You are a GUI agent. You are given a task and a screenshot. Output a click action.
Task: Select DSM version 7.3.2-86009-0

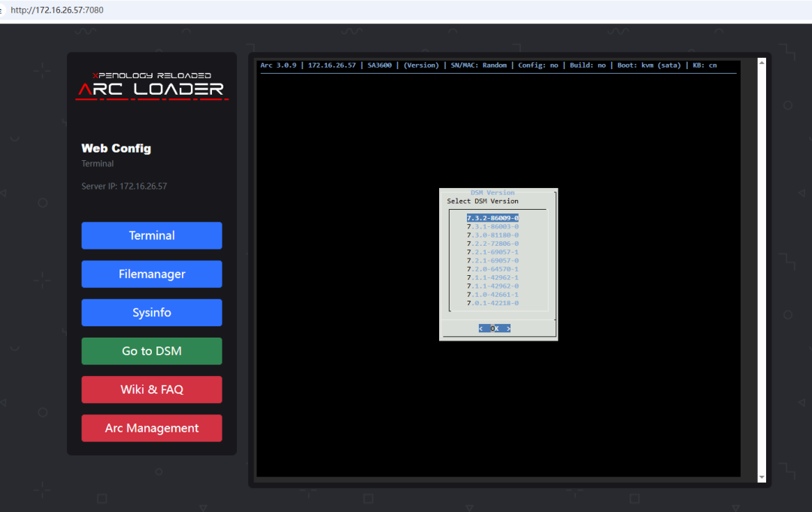point(492,218)
